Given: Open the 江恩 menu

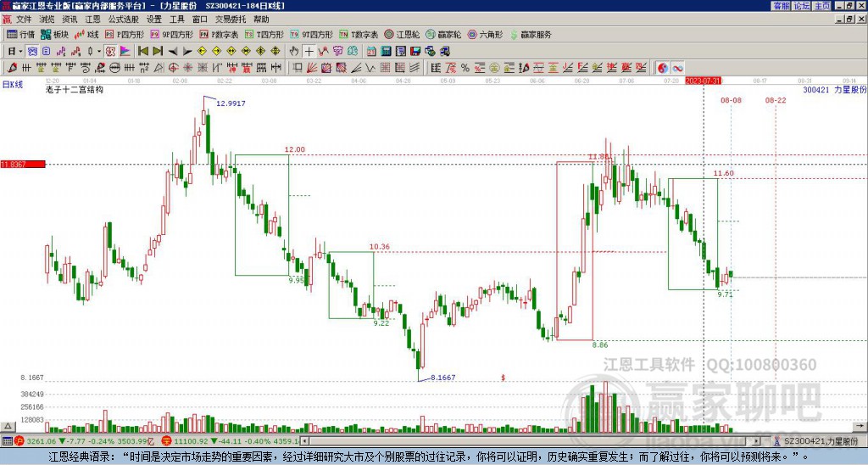Looking at the screenshot, I should 92,20.
